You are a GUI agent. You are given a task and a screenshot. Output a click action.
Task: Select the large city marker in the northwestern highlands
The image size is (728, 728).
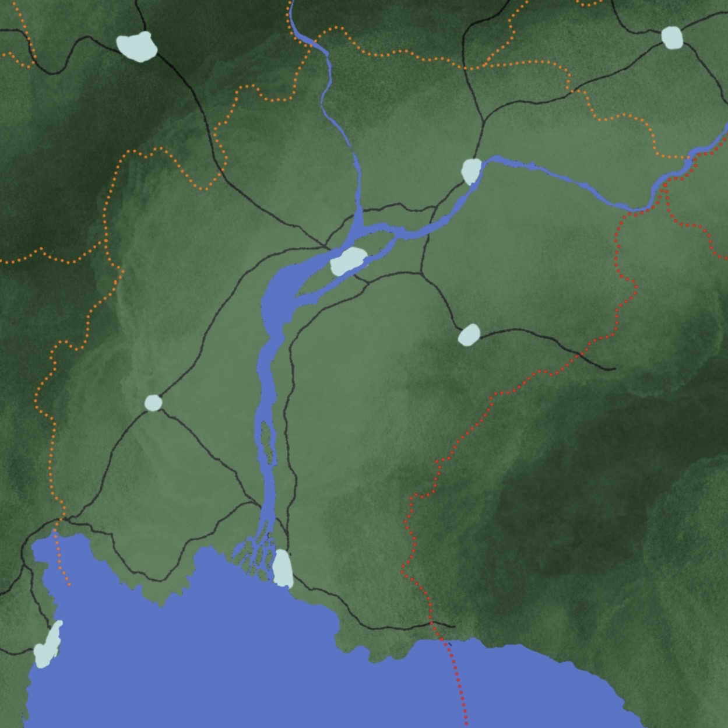pyautogui.click(x=138, y=45)
